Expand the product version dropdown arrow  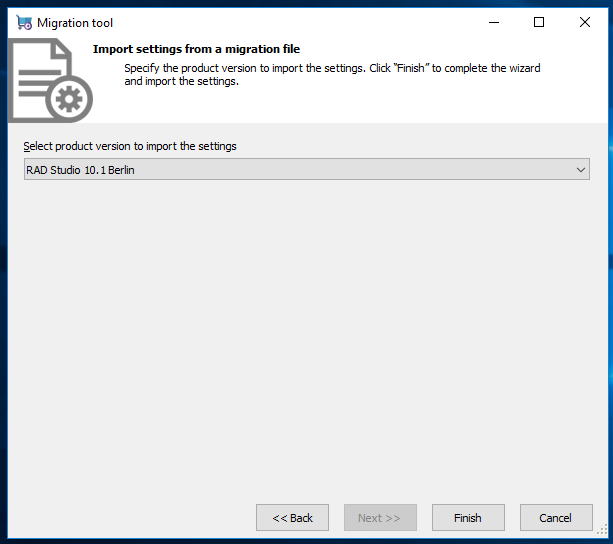581,170
